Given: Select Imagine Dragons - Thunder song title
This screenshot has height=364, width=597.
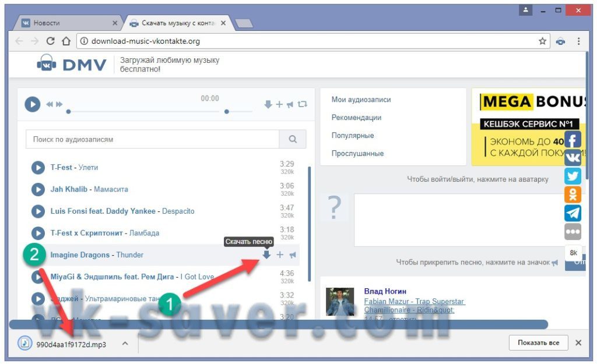Looking at the screenshot, I should tap(97, 255).
